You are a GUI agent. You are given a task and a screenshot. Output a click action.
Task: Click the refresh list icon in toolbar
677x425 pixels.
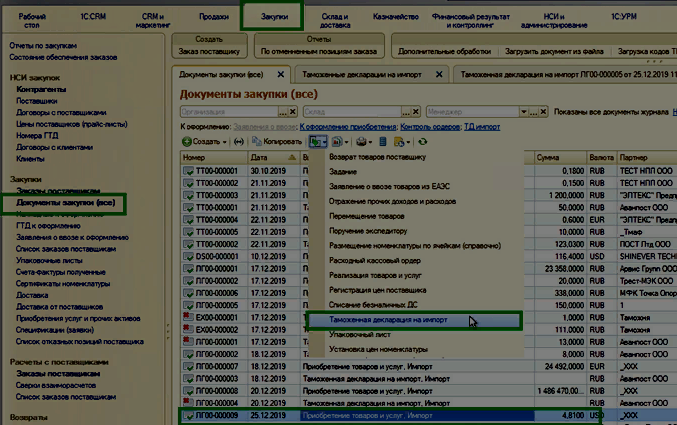tap(423, 143)
